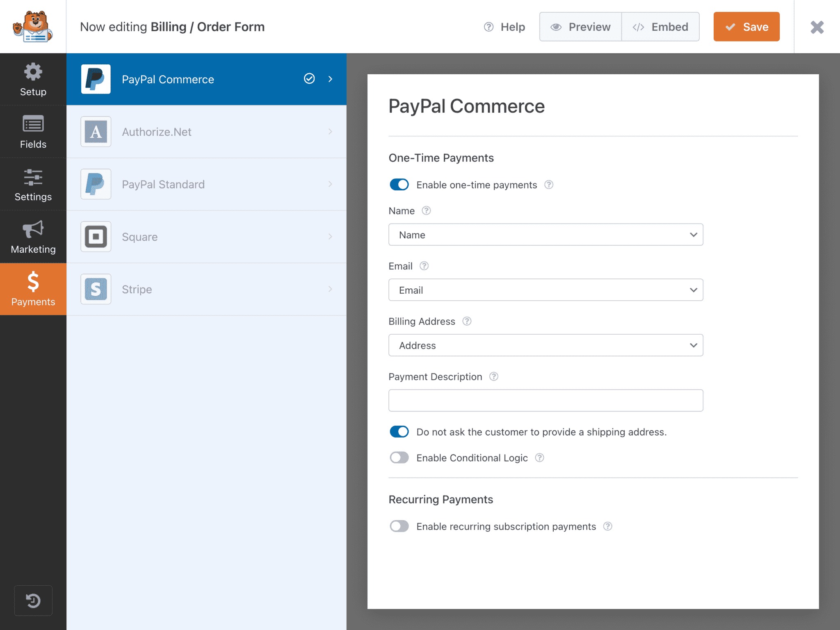This screenshot has width=840, height=630.
Task: Click help icon beside Enable Conditional Logic
Action: 540,458
